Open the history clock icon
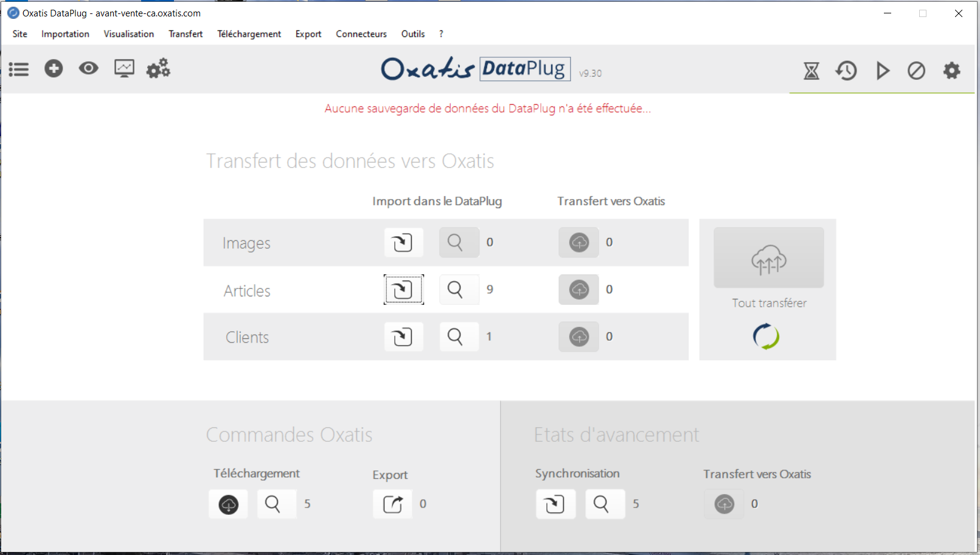 click(x=846, y=71)
